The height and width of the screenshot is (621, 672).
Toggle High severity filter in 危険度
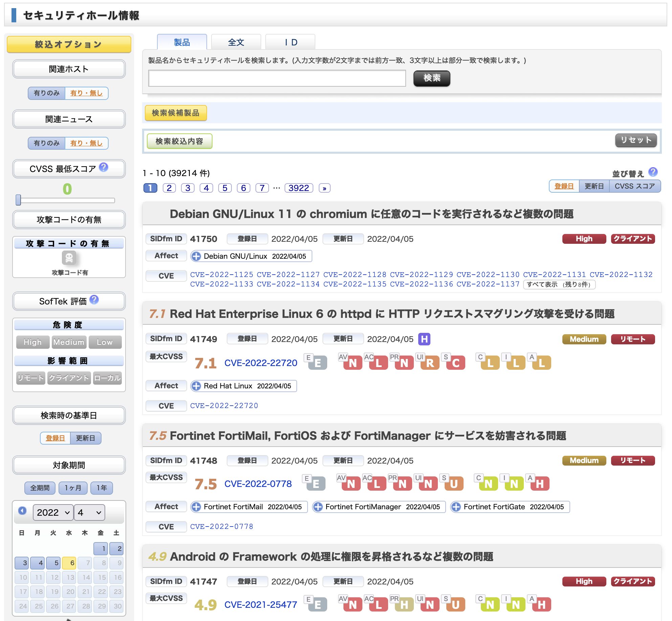click(x=33, y=342)
